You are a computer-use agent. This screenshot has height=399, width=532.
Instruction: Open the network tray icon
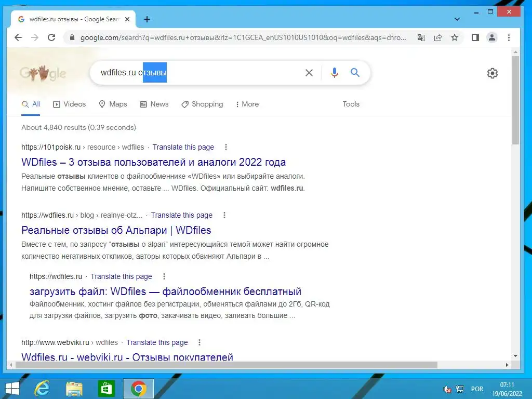pos(460,389)
